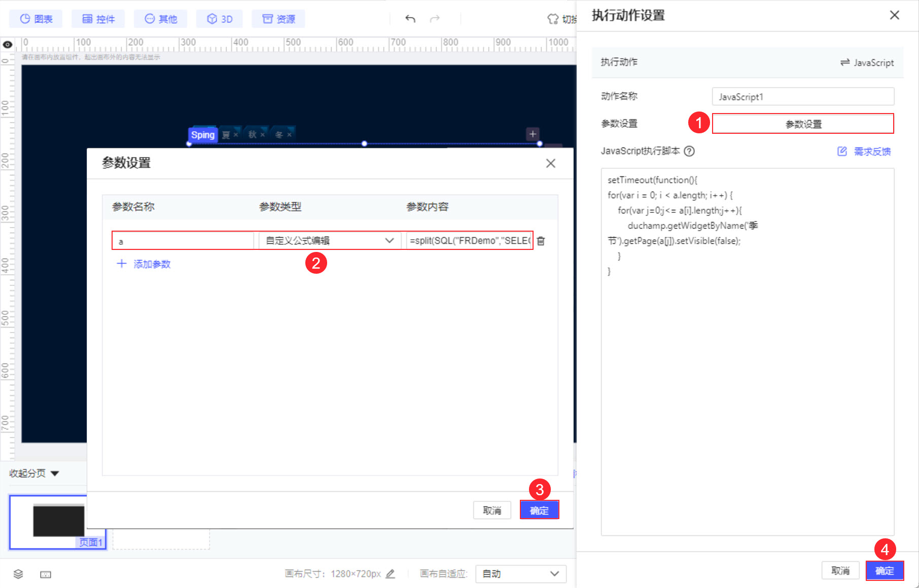
Task: Open the 控件 widget menu
Action: [98, 19]
